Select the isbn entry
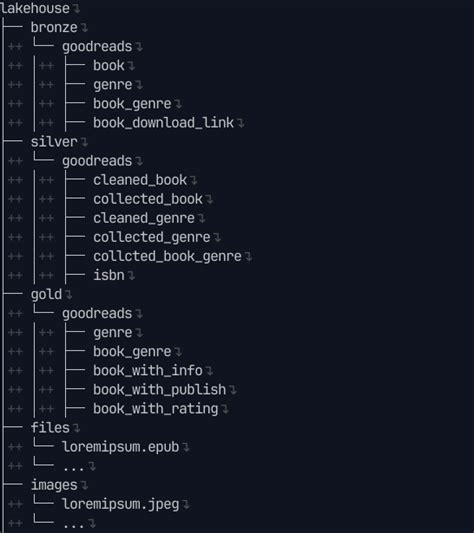 point(109,275)
